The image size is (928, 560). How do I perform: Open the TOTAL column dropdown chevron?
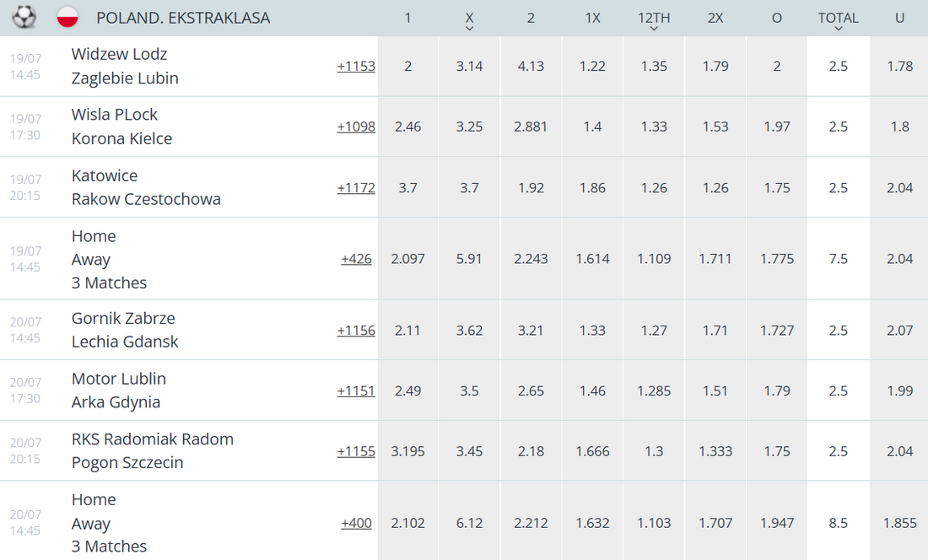(838, 29)
